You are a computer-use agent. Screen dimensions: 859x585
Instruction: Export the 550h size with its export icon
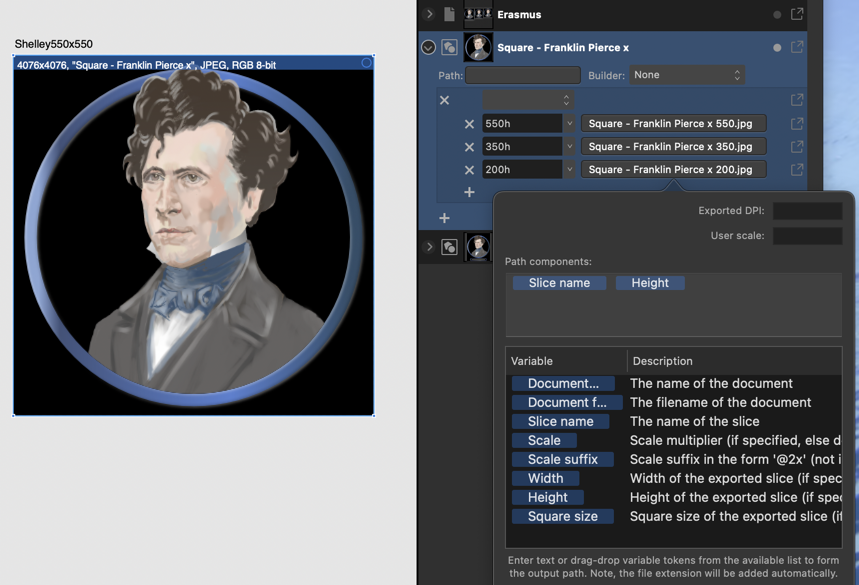(797, 124)
